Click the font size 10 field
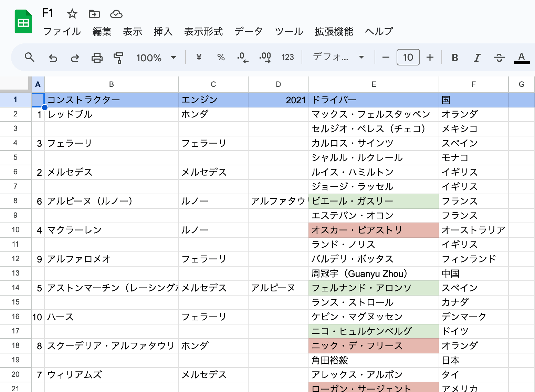535x392 pixels. point(408,57)
